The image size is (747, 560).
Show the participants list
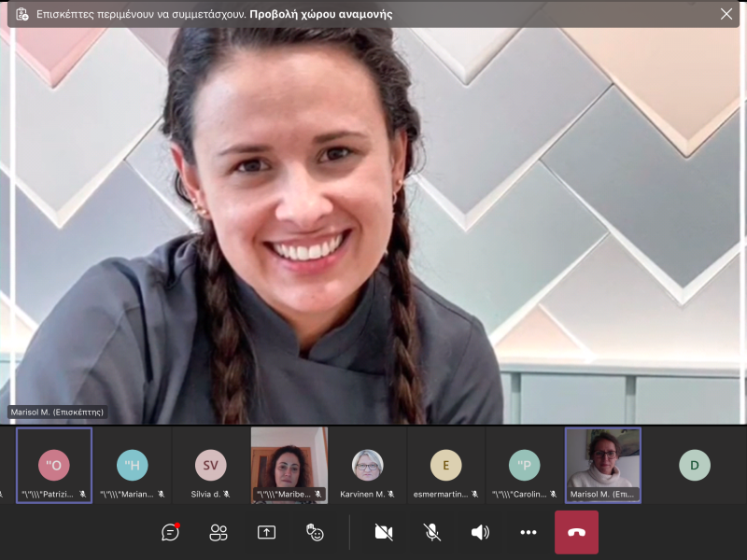click(x=218, y=532)
